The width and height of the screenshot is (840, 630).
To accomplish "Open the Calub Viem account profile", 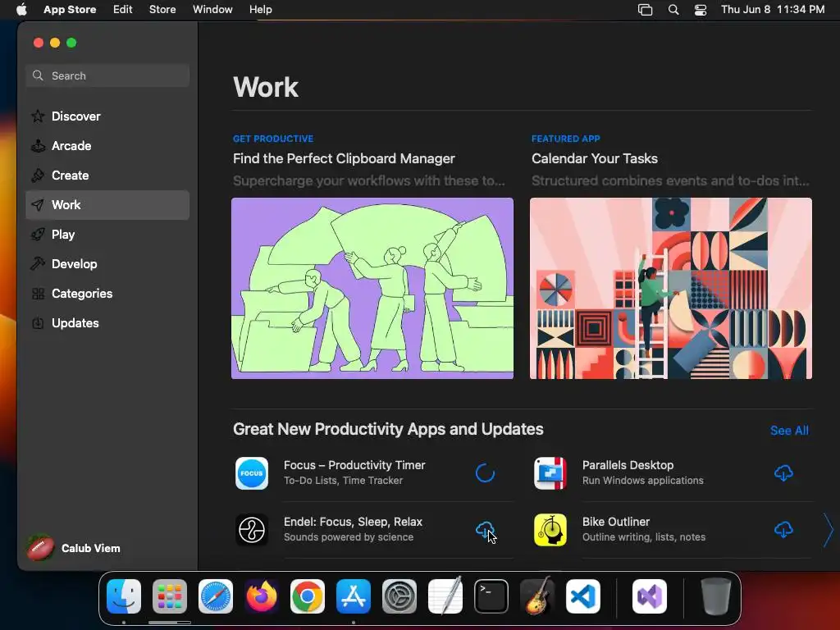I will pos(74,548).
